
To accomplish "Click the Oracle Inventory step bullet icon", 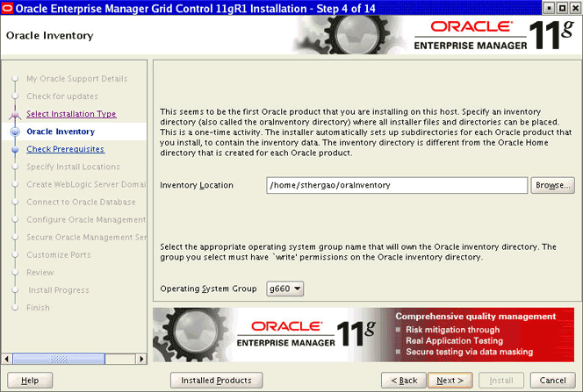I will (15, 132).
